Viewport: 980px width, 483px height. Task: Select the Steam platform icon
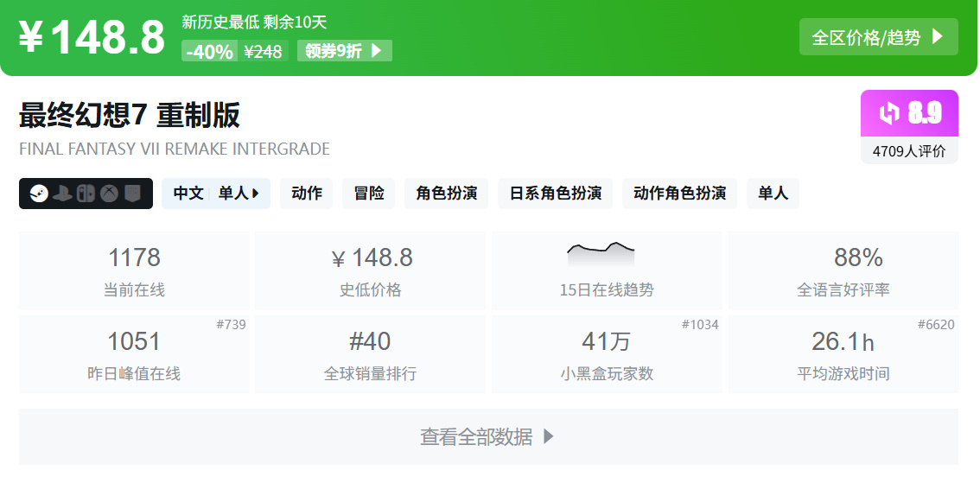pos(39,194)
